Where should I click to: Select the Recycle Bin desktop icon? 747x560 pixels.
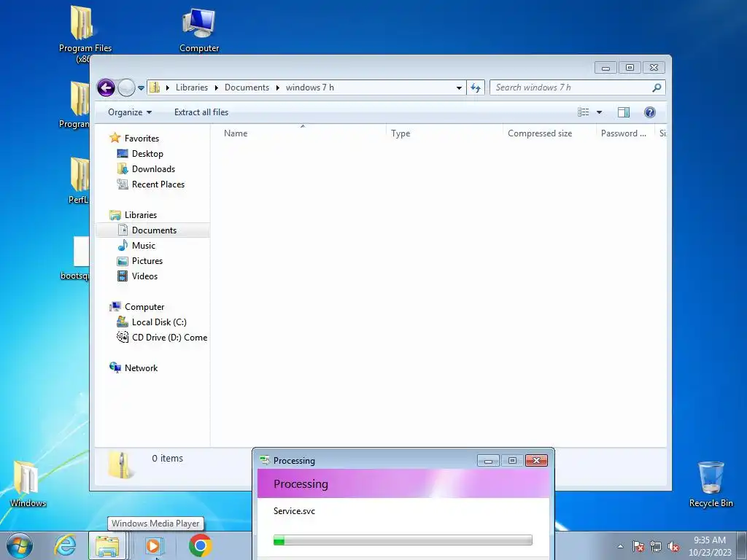click(711, 484)
